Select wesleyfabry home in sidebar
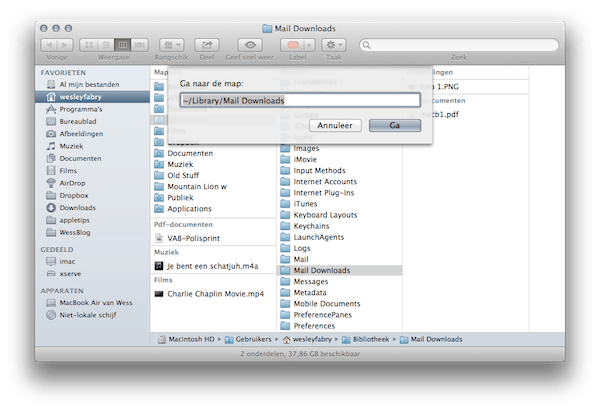 point(92,97)
